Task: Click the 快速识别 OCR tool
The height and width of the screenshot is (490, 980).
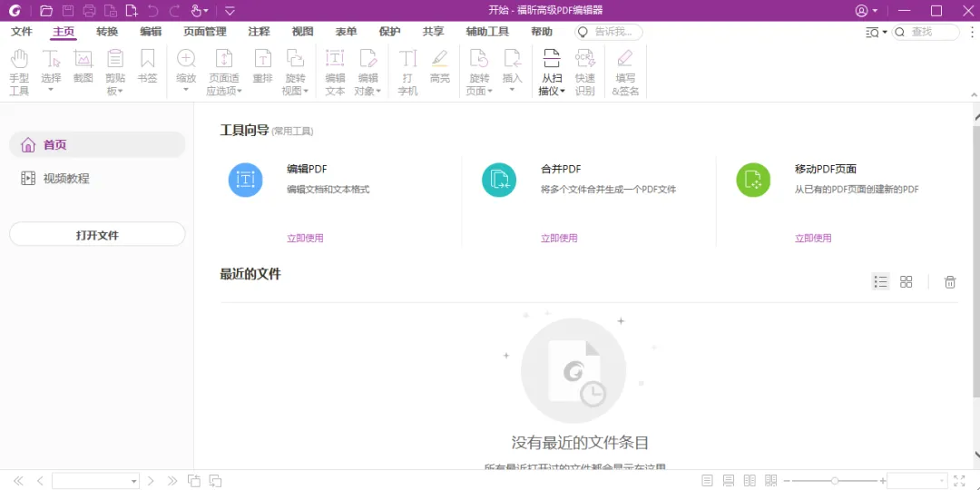Action: click(x=585, y=73)
